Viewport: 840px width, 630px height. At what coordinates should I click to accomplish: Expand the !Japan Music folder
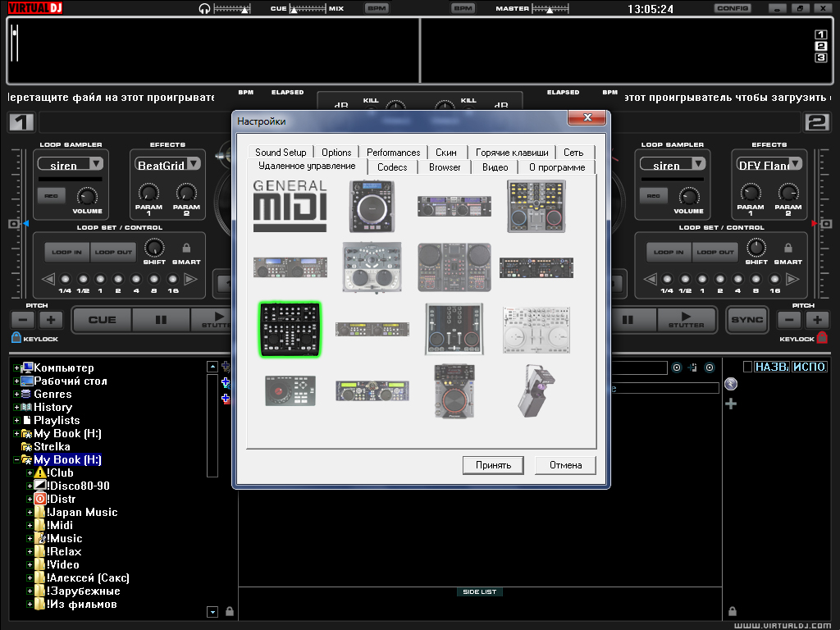click(x=30, y=512)
